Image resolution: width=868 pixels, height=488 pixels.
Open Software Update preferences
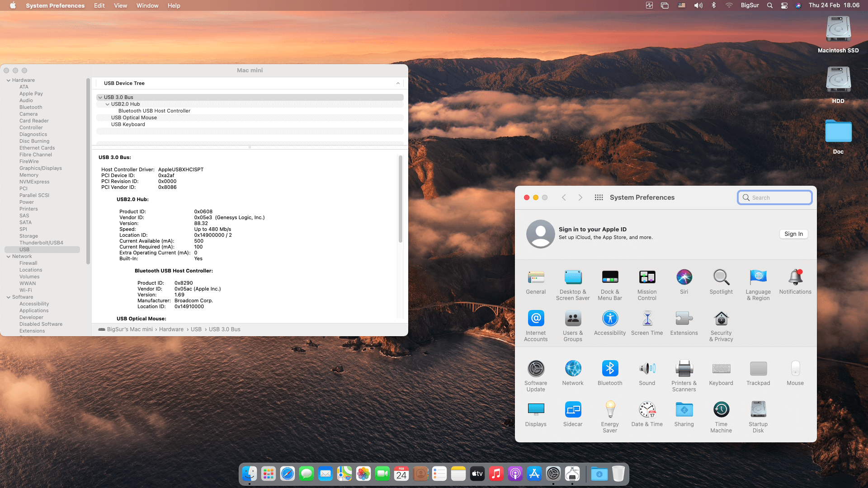(x=536, y=369)
